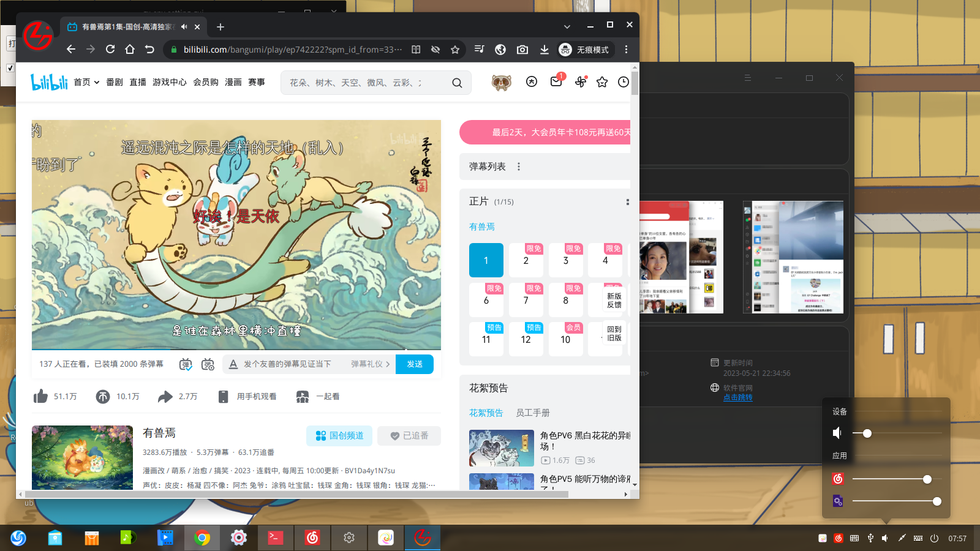Share the video with share arrow icon
This screenshot has height=551, width=980.
coord(165,397)
